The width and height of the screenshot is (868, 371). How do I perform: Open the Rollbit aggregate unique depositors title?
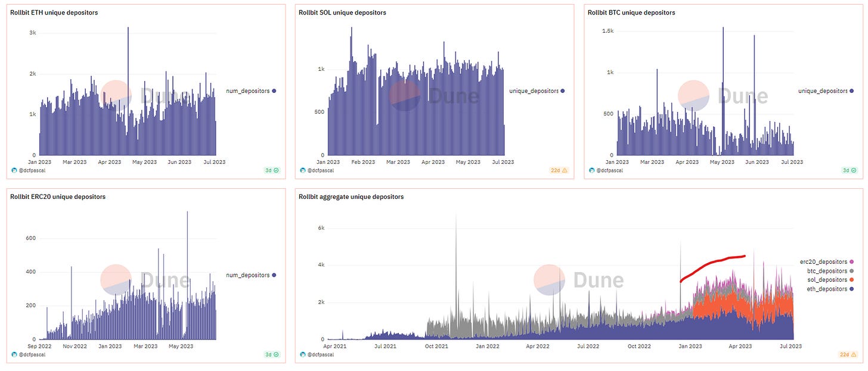pos(351,197)
